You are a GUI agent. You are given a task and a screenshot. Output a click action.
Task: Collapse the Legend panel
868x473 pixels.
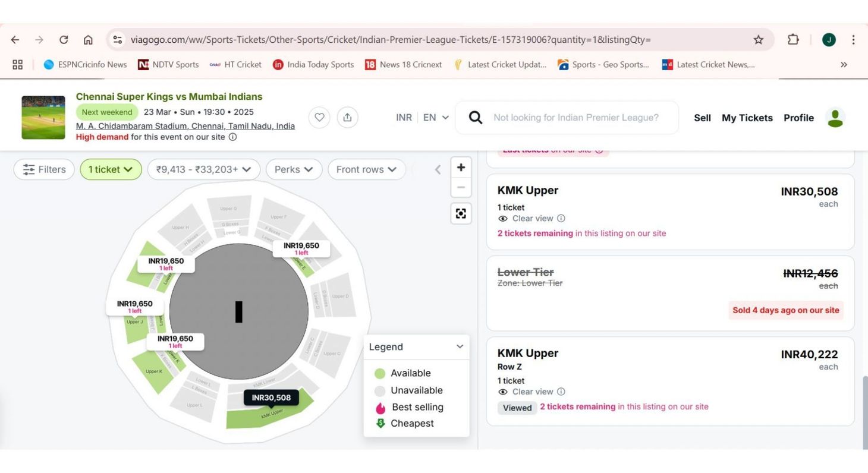[459, 346]
